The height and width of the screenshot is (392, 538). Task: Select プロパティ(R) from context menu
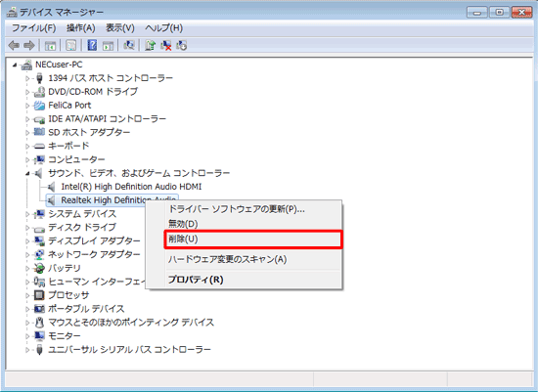tap(196, 280)
